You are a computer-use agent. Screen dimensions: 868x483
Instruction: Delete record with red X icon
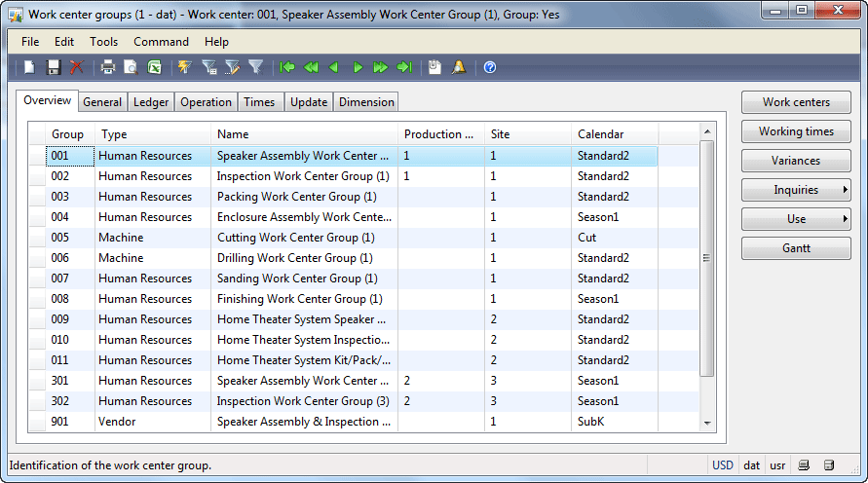[76, 67]
